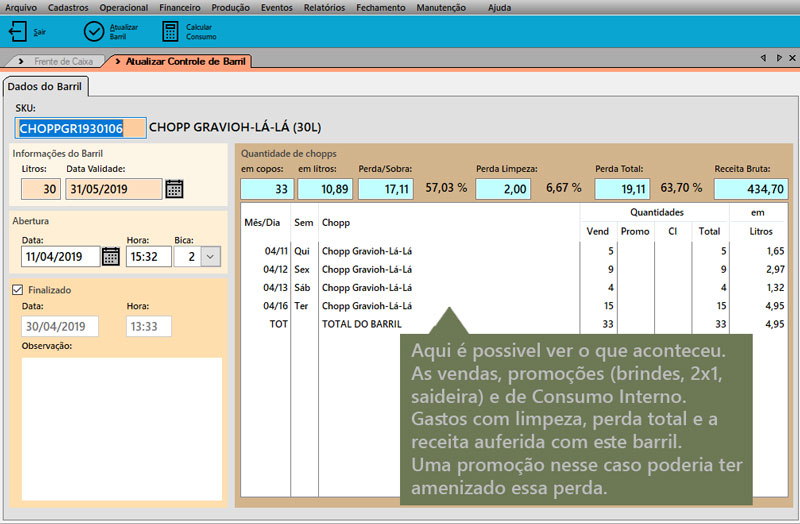Click the Data Validade field 31/05/2019
Viewport: 800px width, 524px height.
point(114,189)
